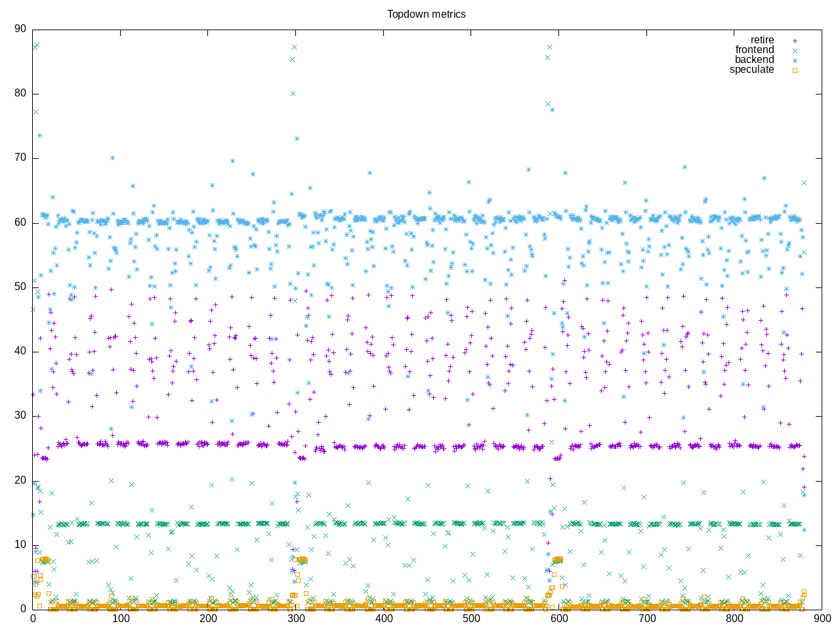The height and width of the screenshot is (630, 840).
Task: Click the 100 tick label on x-axis
Action: [121, 618]
